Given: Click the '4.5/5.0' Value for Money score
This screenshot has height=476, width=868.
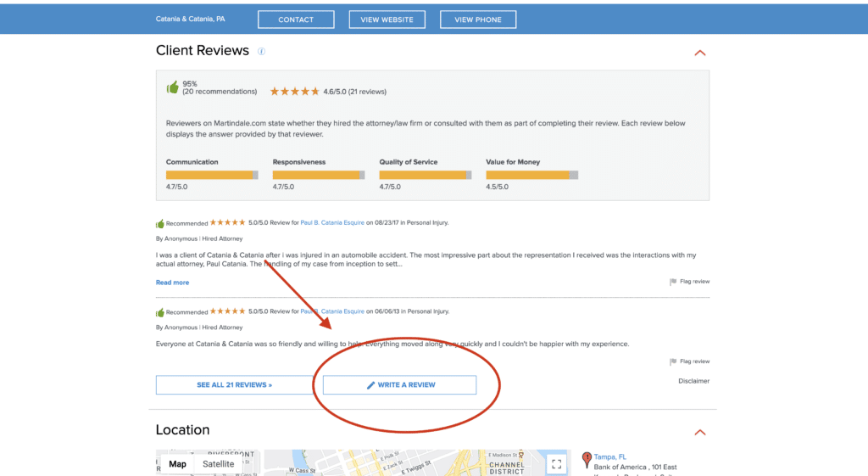Looking at the screenshot, I should pos(497,188).
